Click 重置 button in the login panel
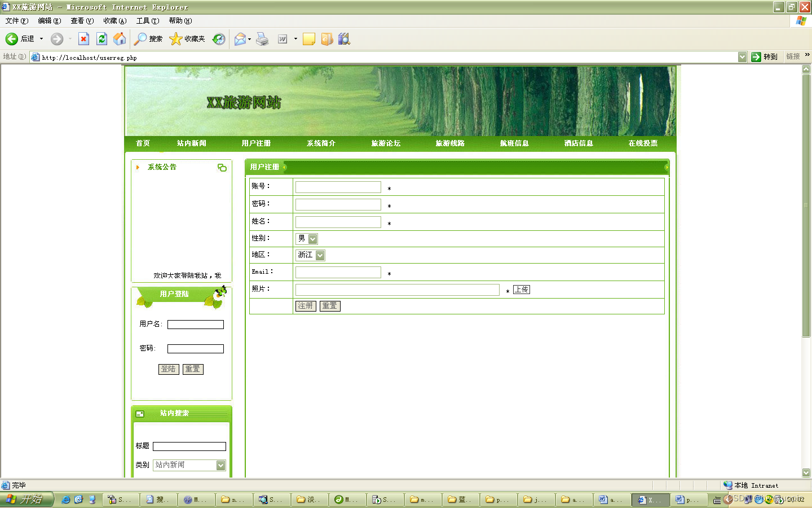This screenshot has height=508, width=812. (193, 369)
